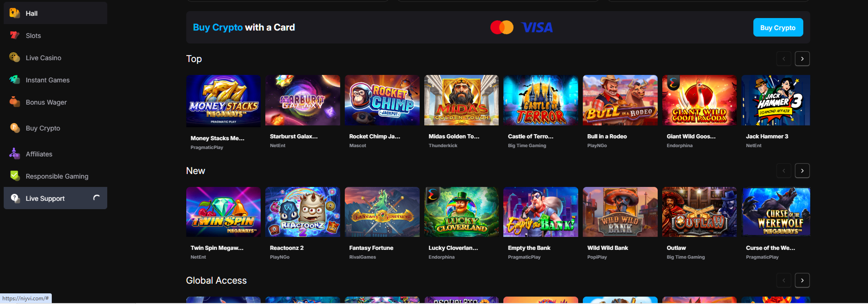
Task: Go to previous games in Top row
Action: 783,59
